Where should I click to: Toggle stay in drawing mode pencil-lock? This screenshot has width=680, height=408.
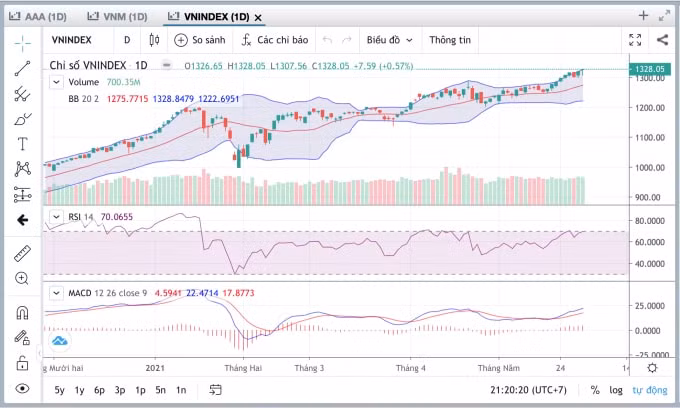tap(22, 337)
